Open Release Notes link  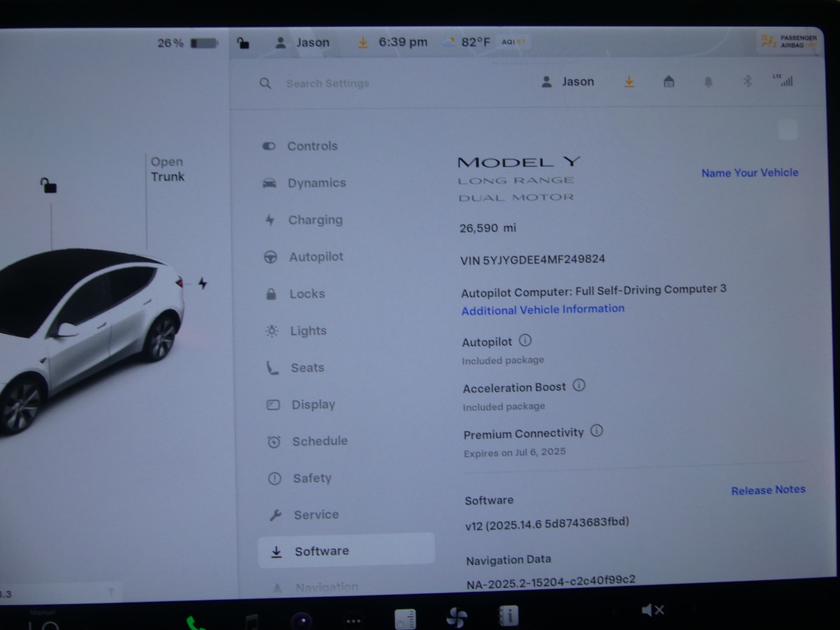tap(768, 490)
